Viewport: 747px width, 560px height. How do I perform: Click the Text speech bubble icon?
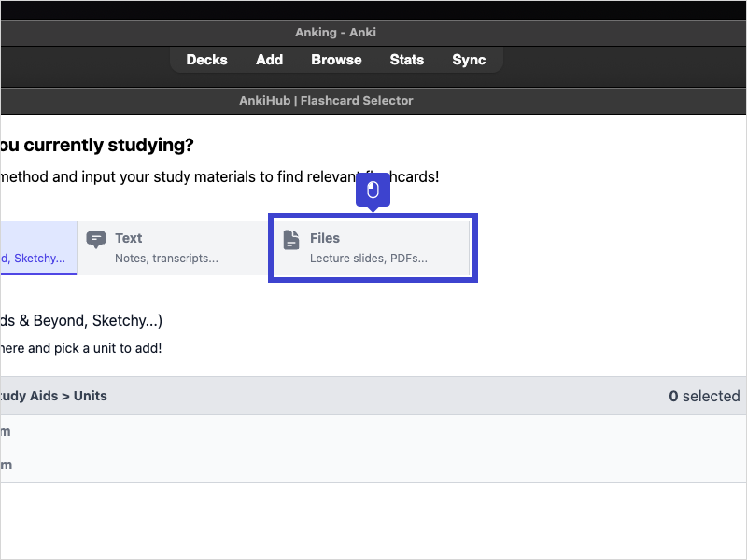click(95, 239)
